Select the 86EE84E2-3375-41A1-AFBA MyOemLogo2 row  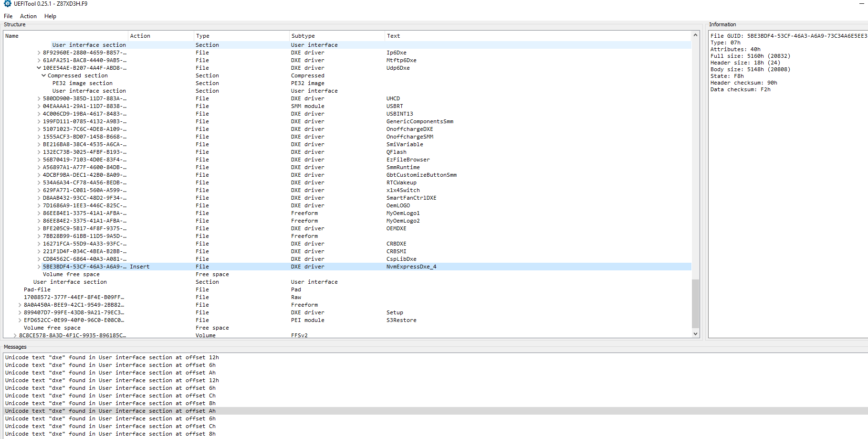[x=347, y=221]
